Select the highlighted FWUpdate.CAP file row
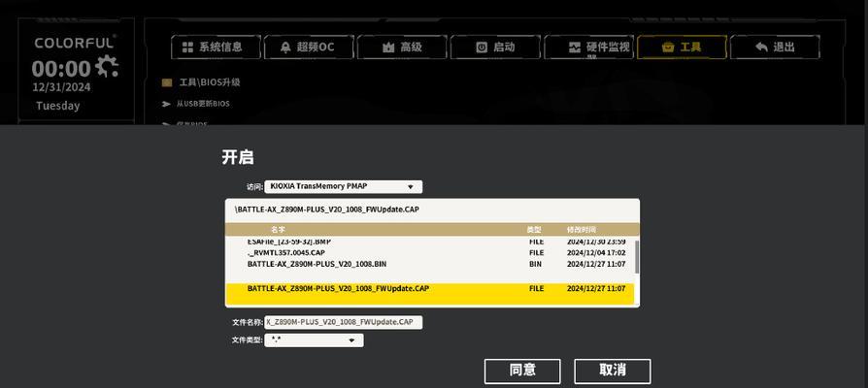 (429, 294)
